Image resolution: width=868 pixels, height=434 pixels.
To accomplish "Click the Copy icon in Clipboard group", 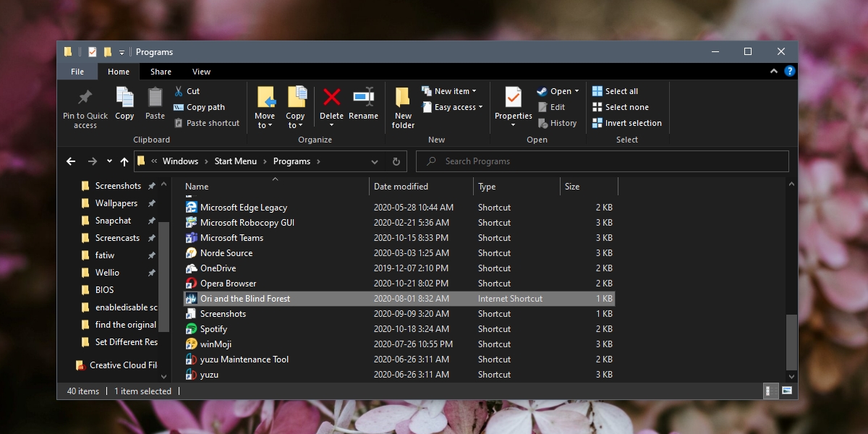I will click(124, 98).
